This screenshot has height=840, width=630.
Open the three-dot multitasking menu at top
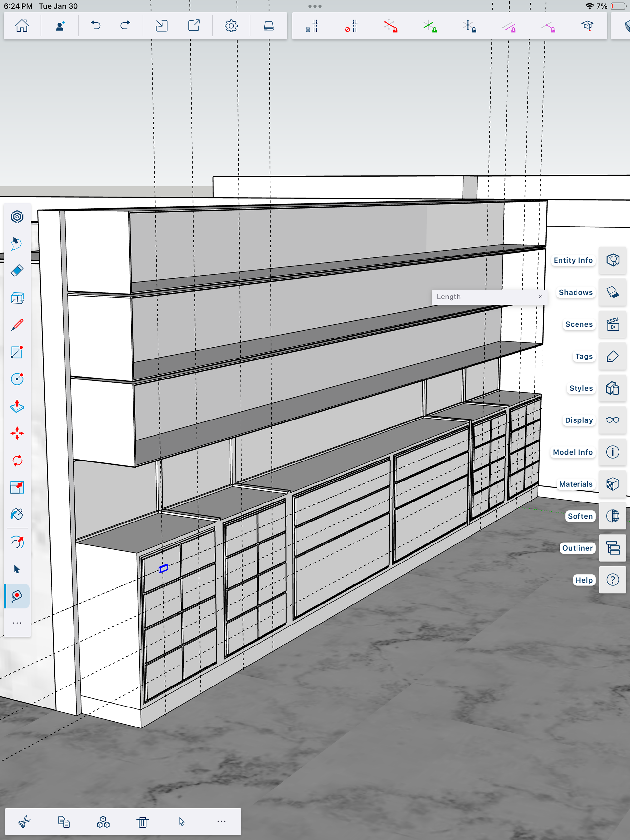click(315, 6)
